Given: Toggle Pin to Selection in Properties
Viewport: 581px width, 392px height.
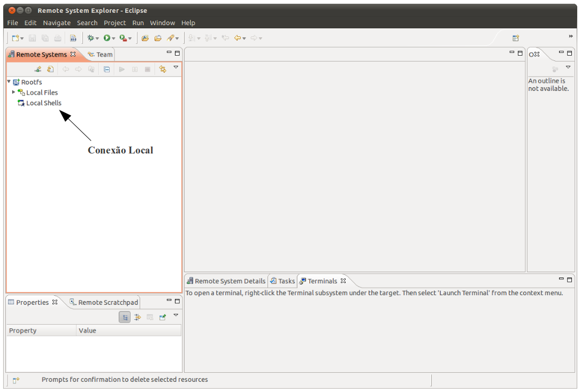Looking at the screenshot, I should tap(163, 318).
